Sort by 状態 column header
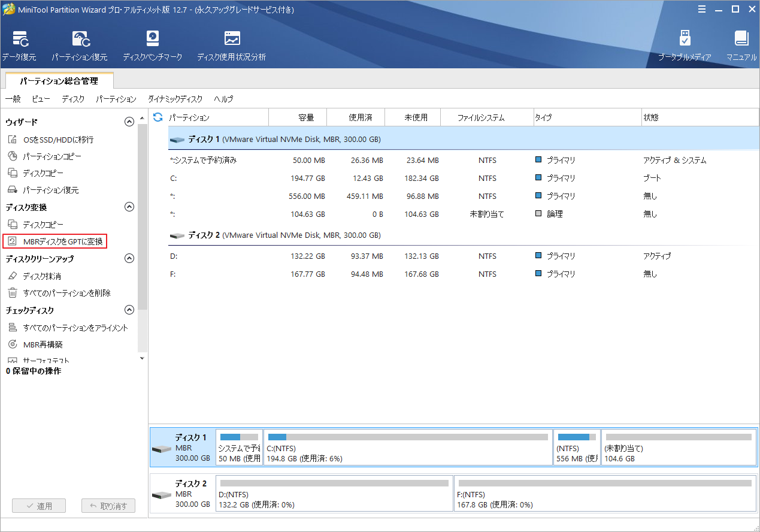 pos(700,117)
